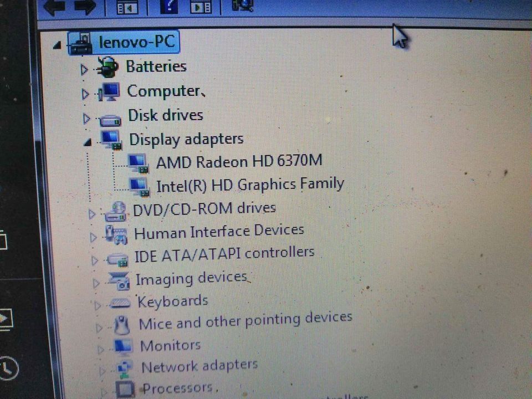Select AMD Radeon HD 6370M device

coord(239,161)
